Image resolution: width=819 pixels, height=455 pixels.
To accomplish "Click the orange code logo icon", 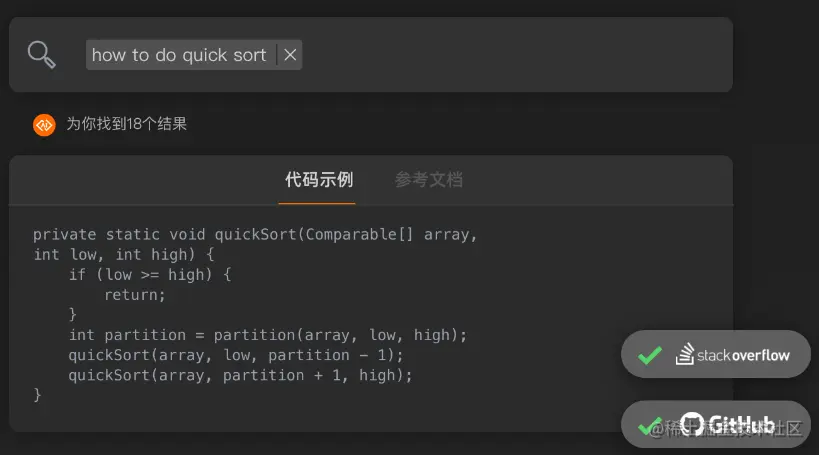I will click(x=44, y=125).
